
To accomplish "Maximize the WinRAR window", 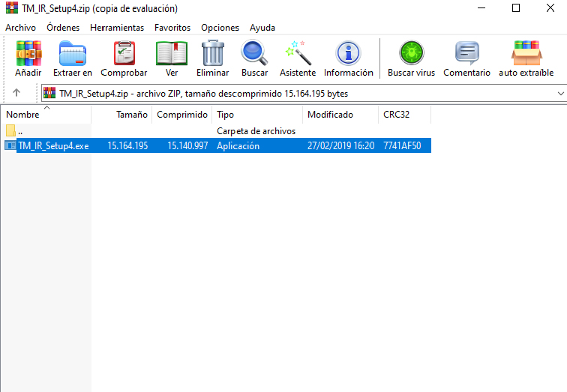I will 516,8.
